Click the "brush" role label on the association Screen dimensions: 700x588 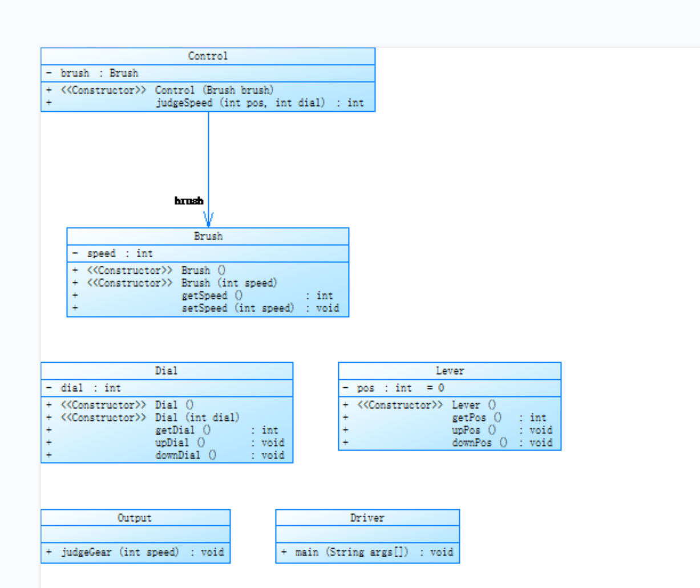189,200
